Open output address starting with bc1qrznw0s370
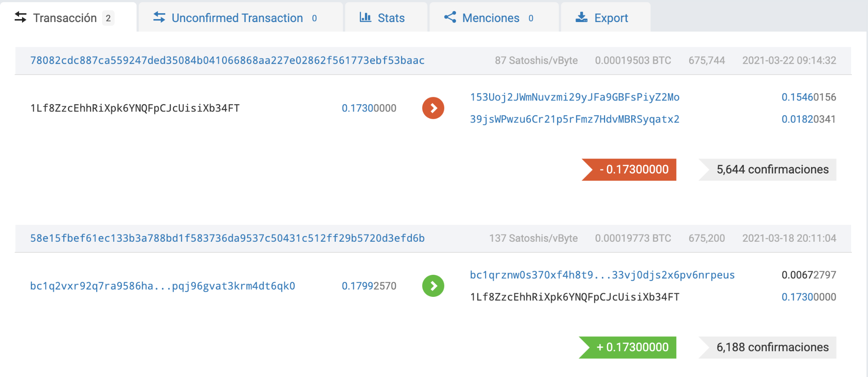Image resolution: width=868 pixels, height=377 pixels. [x=602, y=275]
